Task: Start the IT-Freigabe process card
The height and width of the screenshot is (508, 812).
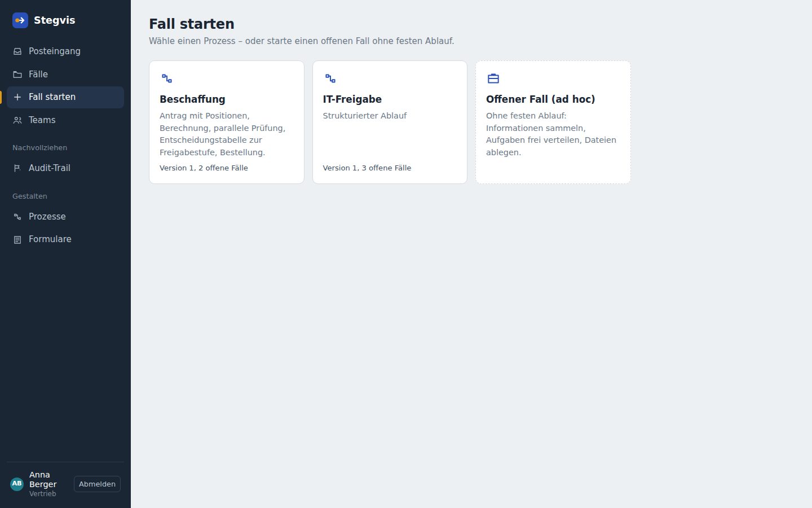Action: 390,122
